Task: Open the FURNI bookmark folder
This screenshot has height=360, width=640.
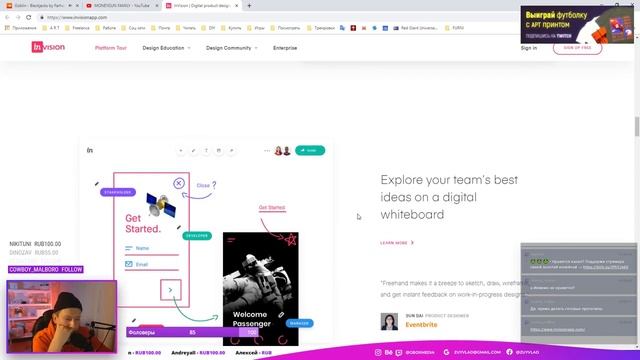Action: click(x=454, y=28)
